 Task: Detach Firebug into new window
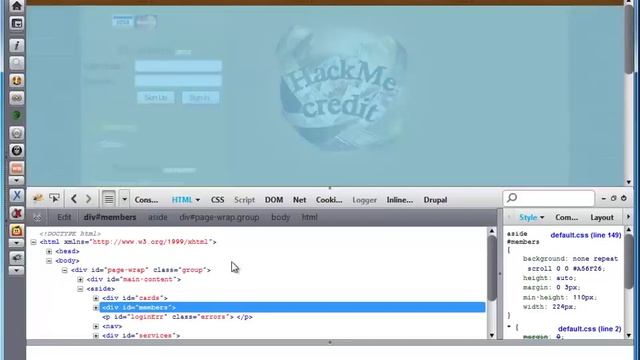(613, 198)
